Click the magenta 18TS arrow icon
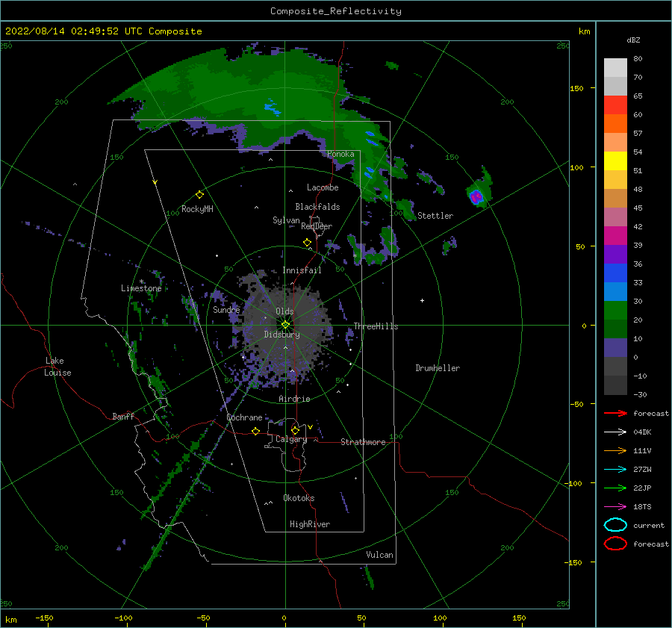The width and height of the screenshot is (672, 628). [615, 507]
